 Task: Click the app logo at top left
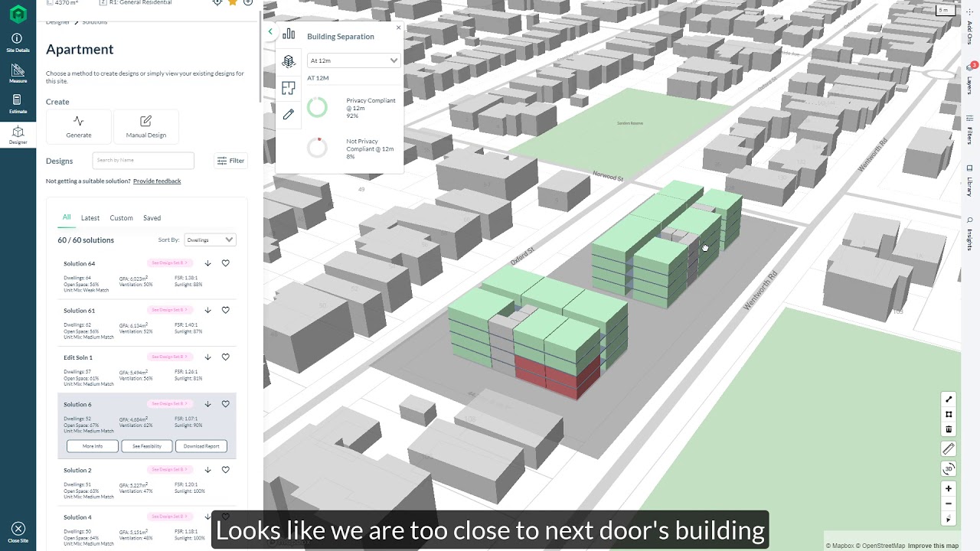pos(18,14)
